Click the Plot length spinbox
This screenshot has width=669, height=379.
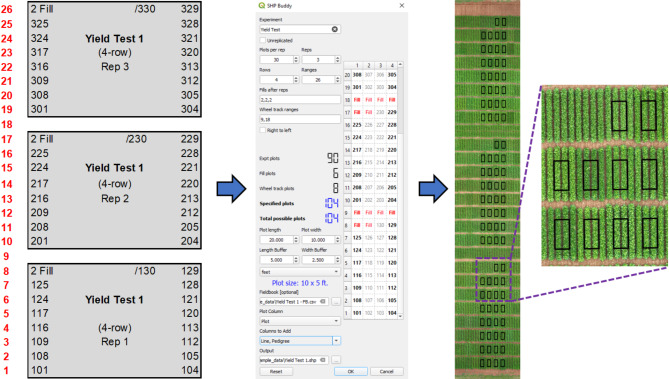(x=279, y=240)
